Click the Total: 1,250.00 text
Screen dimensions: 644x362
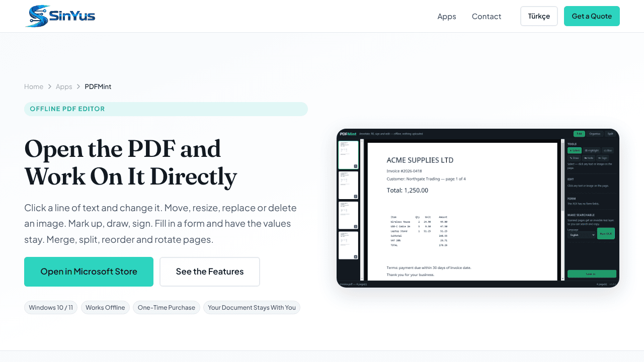408,191
